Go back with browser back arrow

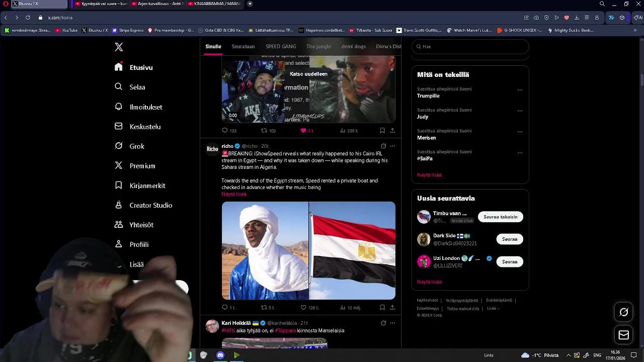[x=6, y=18]
